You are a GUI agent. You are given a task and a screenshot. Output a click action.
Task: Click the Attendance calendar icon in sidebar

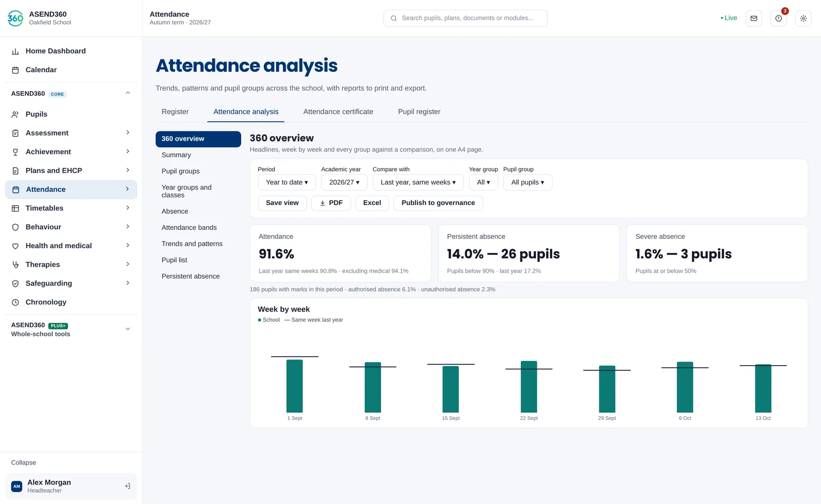click(16, 190)
